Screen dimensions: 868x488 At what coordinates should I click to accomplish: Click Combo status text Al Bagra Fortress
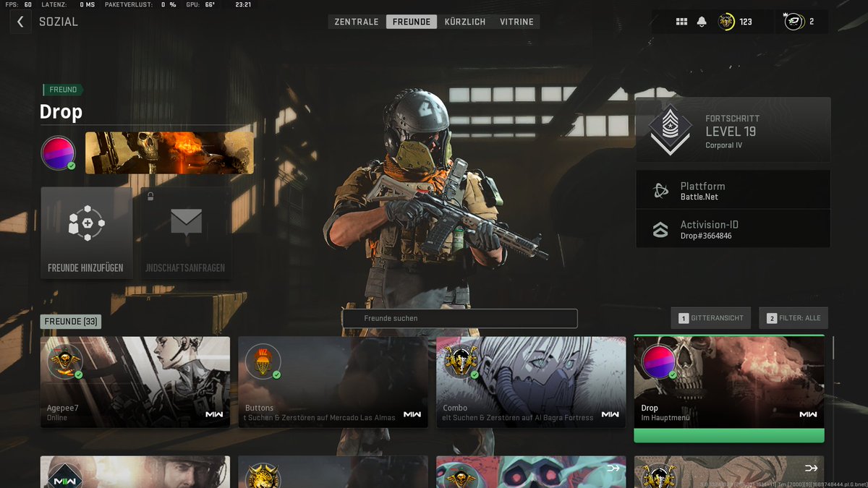pyautogui.click(x=518, y=418)
